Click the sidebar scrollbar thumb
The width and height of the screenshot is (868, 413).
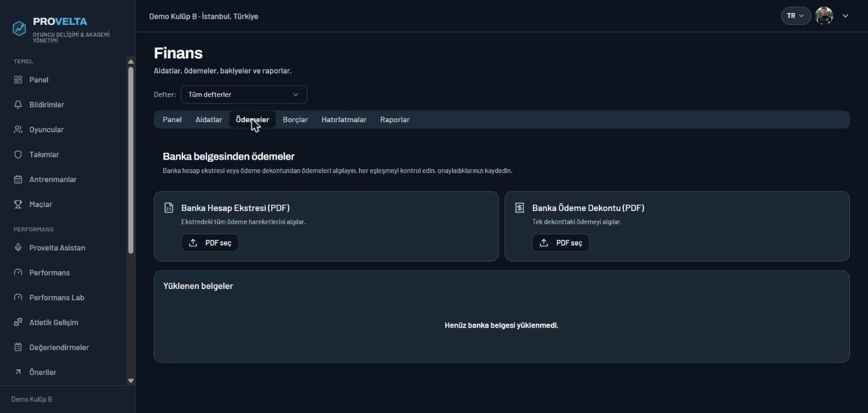(x=131, y=160)
